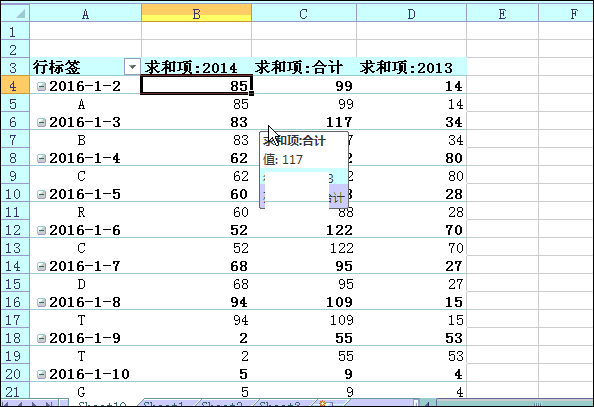Click cell D12 showing bold 70

click(x=411, y=229)
